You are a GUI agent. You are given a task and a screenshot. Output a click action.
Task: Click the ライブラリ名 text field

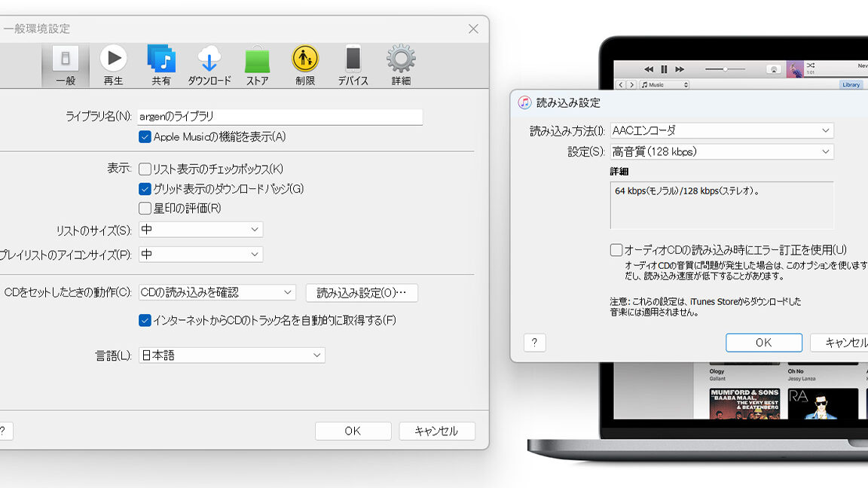280,116
